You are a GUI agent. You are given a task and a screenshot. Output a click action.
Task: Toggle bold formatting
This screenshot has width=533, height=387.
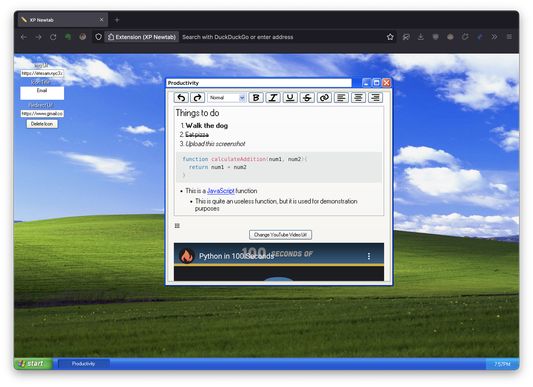[256, 98]
